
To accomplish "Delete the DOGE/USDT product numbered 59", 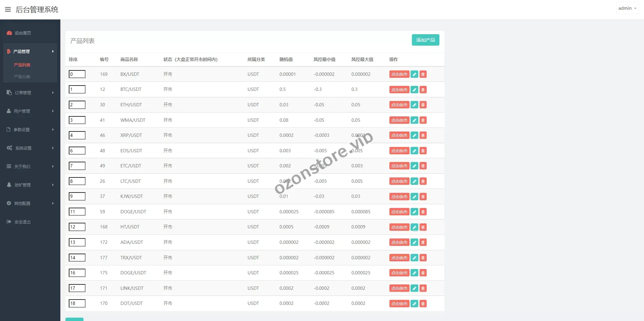I will click(423, 212).
